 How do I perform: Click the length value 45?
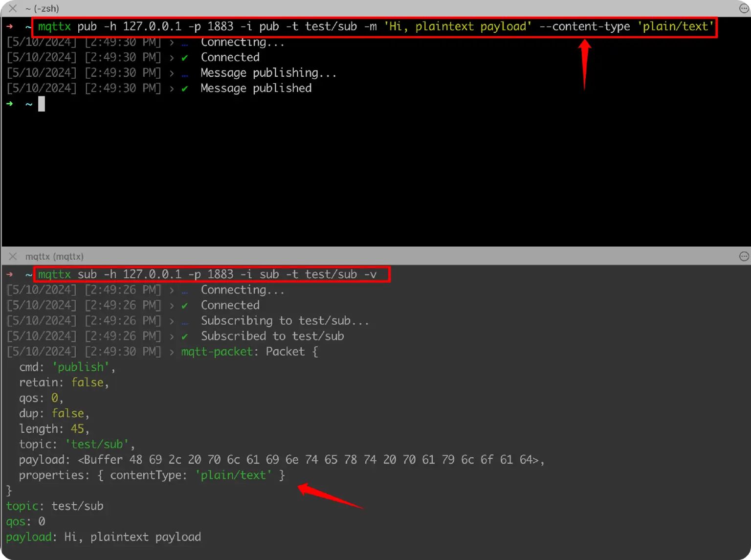click(x=77, y=429)
